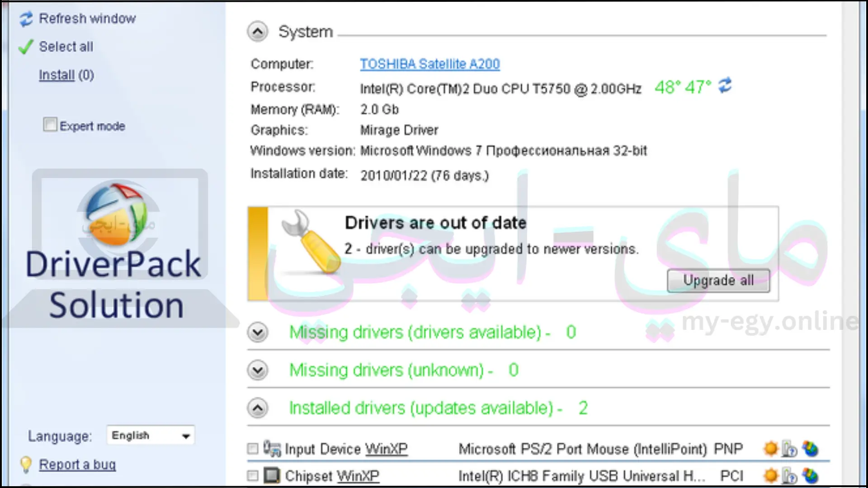The image size is (868, 488).
Task: Click the Intel(R) Core(TM)2 Duo CPU T5750 text
Action: pyautogui.click(x=500, y=89)
